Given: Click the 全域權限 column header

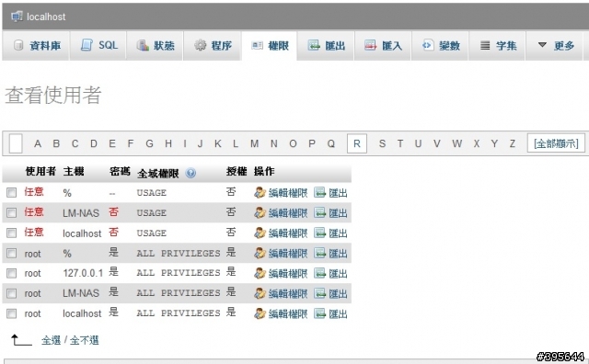Looking at the screenshot, I should [x=157, y=174].
